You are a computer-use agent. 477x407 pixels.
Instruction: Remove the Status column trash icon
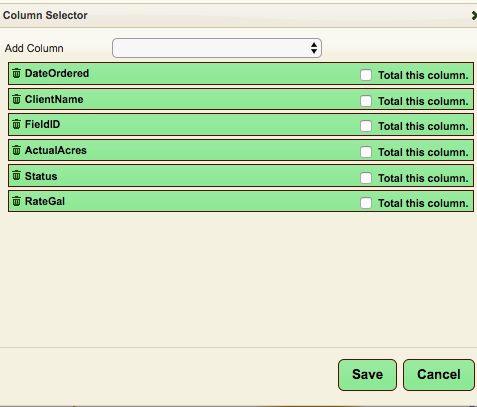[16, 175]
